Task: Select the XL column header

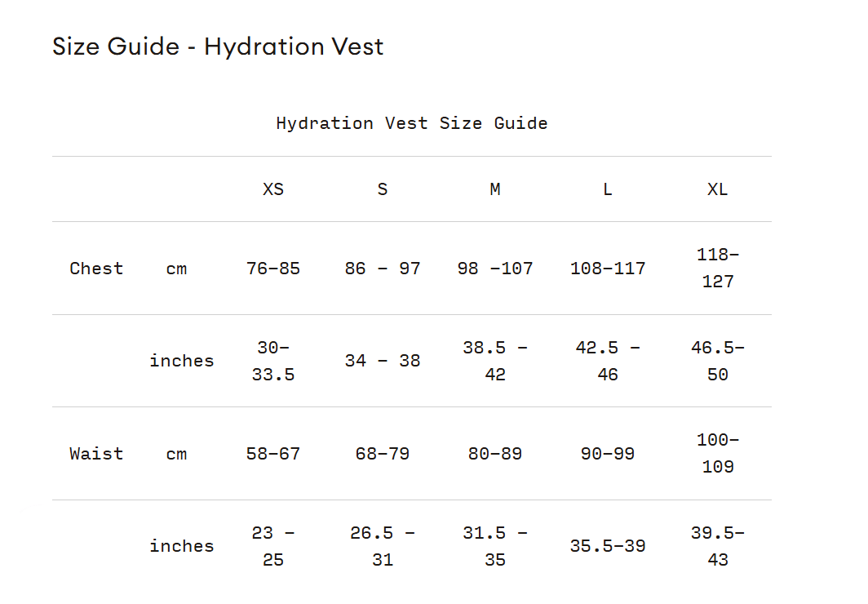Action: (x=718, y=189)
